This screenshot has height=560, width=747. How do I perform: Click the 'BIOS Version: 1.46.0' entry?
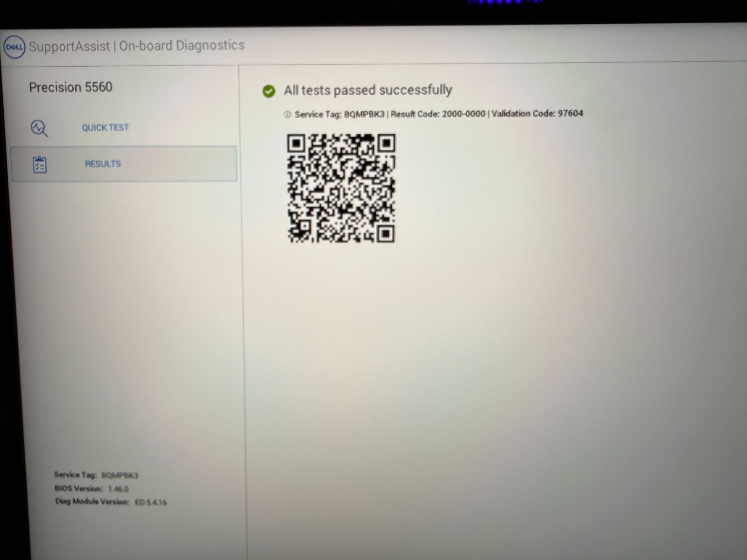[92, 489]
